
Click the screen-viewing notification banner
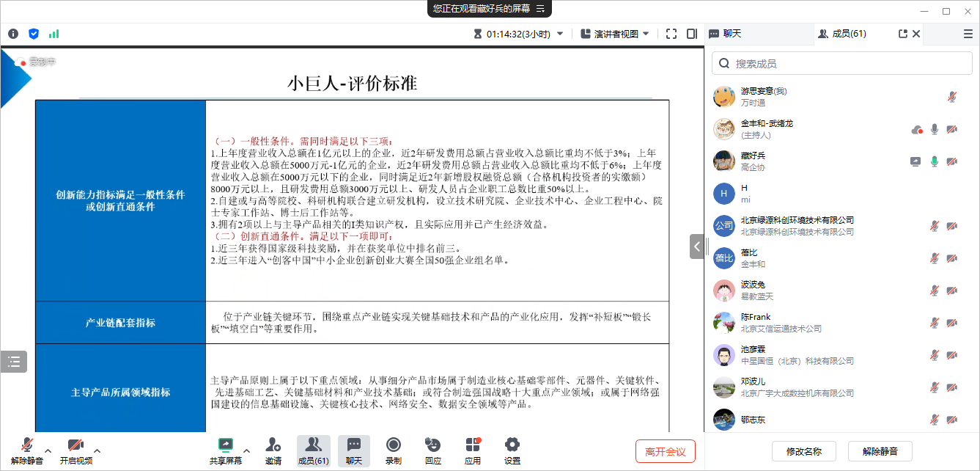click(490, 9)
